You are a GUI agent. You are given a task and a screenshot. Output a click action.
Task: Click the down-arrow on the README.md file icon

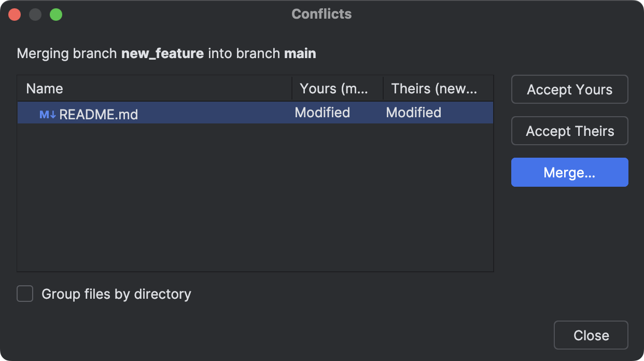[x=52, y=114]
